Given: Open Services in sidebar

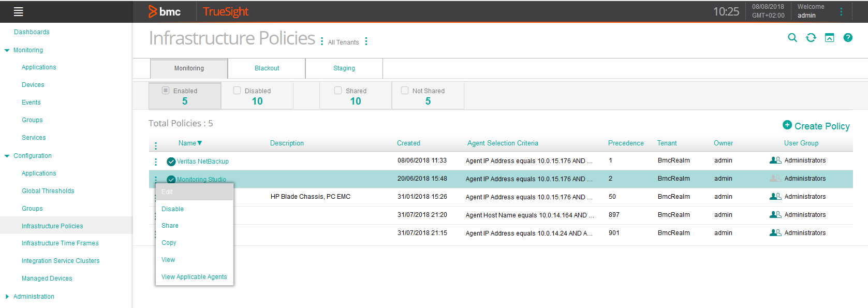Looking at the screenshot, I should [34, 138].
